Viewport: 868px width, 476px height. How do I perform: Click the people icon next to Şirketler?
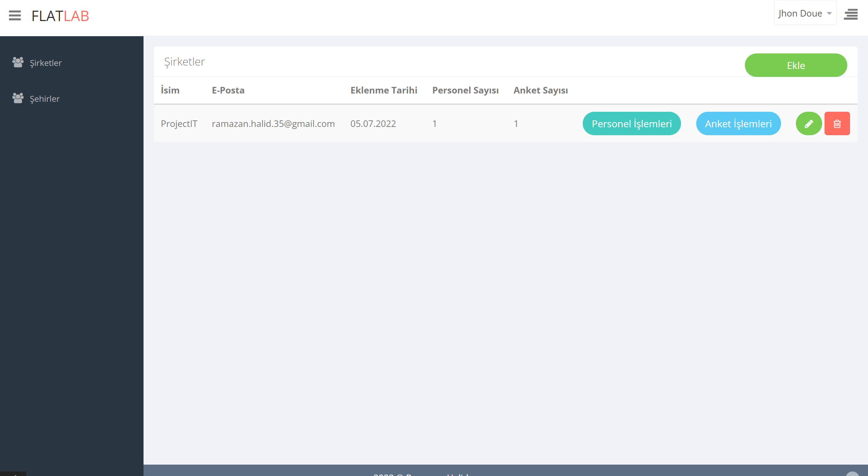[x=18, y=62]
